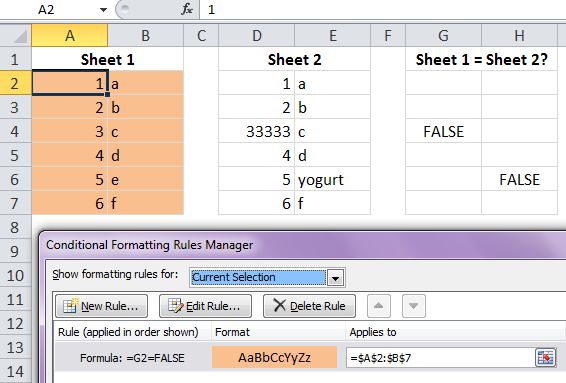Viewport: 566px width, 383px height.
Task: Click the Applies to range field
Action: click(440, 358)
